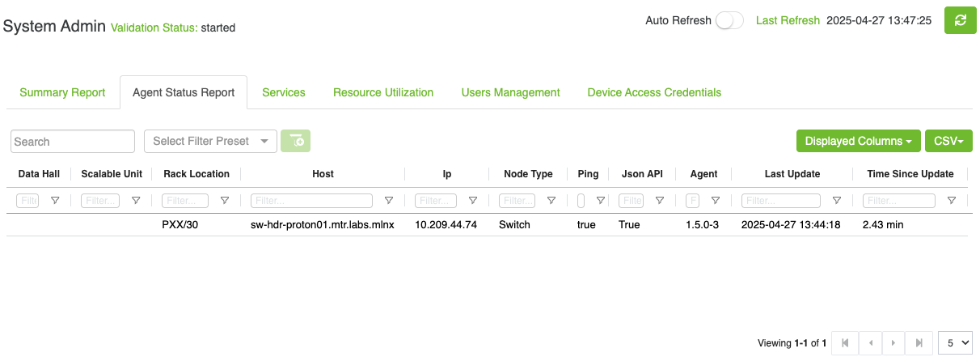
Task: Toggle the Auto Refresh switch
Action: point(729,21)
